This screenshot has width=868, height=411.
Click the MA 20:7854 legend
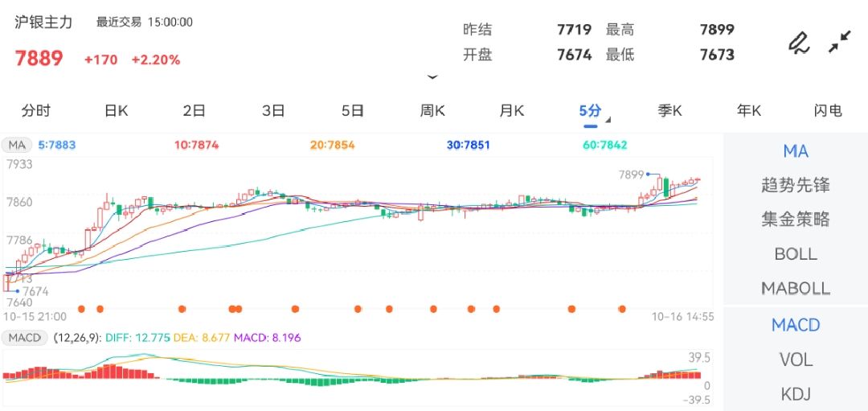tap(332, 146)
